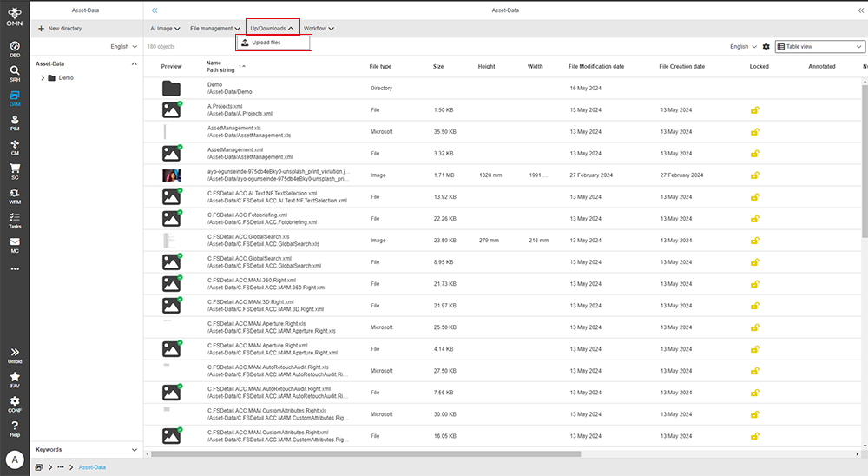Unfold the side navigation bar
Image resolution: width=868 pixels, height=476 pixels.
click(15, 355)
